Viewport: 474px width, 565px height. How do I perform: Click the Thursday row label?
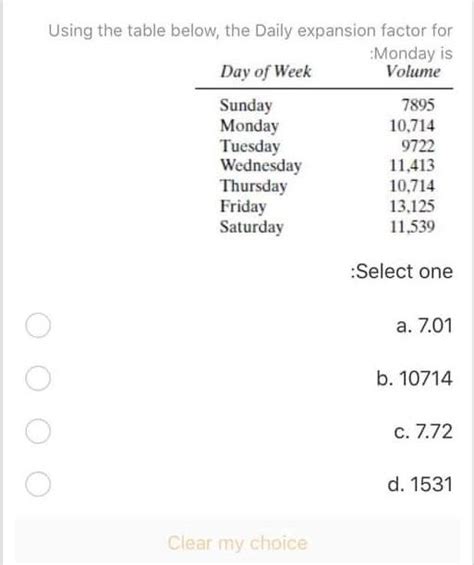[254, 186]
